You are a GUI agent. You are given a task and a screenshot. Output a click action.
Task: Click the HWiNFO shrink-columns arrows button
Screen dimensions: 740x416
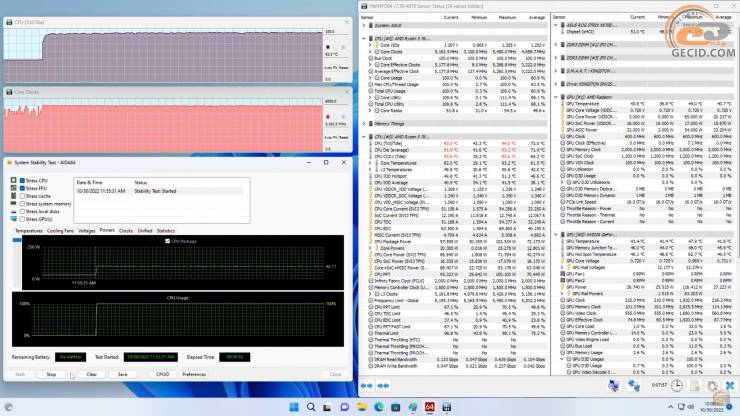point(383,386)
